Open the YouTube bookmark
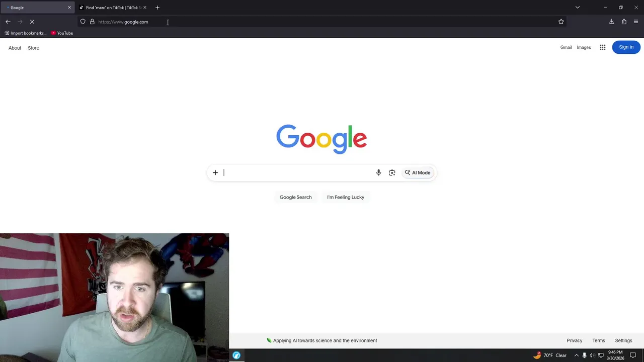This screenshot has width=644, height=362. (x=62, y=33)
